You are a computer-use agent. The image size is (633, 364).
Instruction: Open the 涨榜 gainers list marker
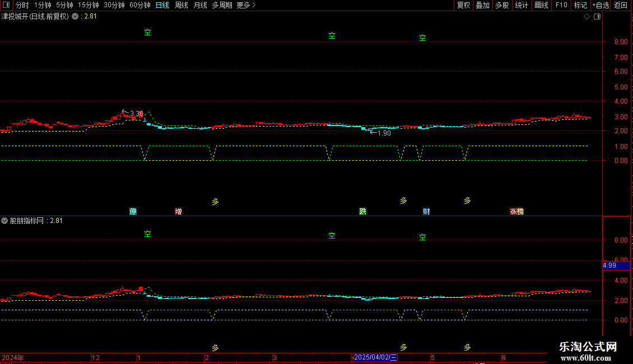(x=516, y=212)
